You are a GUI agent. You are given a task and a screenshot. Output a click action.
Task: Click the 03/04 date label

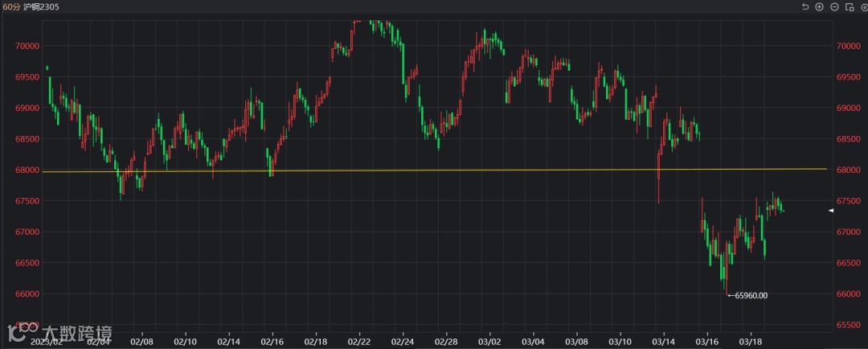[533, 342]
